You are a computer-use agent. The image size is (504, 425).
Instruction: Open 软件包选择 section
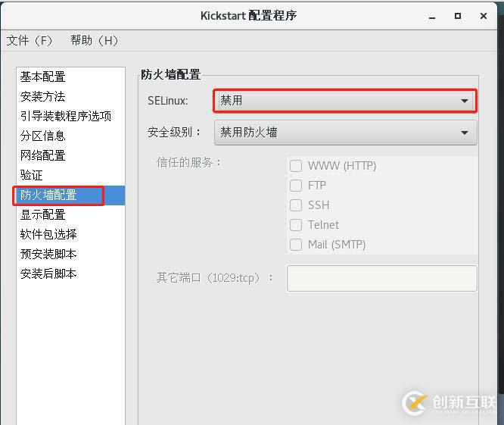(70, 234)
